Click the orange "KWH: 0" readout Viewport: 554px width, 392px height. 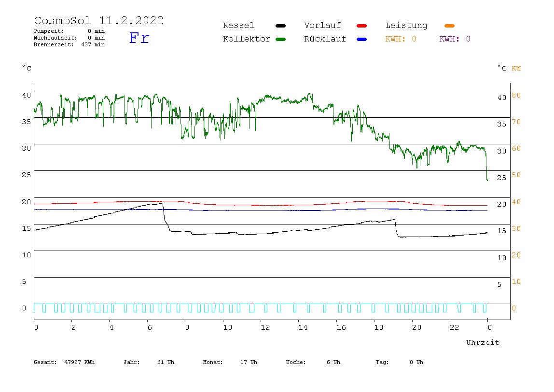pos(401,39)
